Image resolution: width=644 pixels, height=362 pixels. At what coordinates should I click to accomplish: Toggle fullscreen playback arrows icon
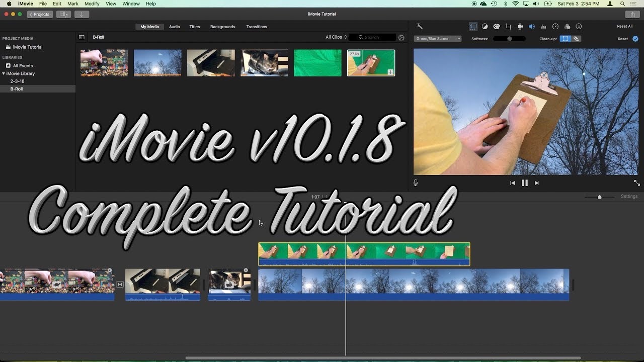tap(636, 183)
